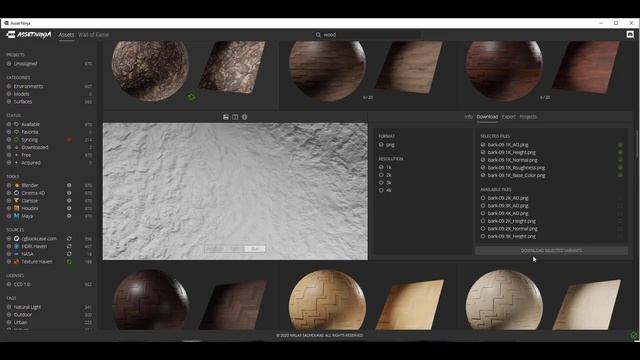This screenshot has width=640, height=360.
Task: Toggle the Available status filter
Action: click(x=9, y=124)
